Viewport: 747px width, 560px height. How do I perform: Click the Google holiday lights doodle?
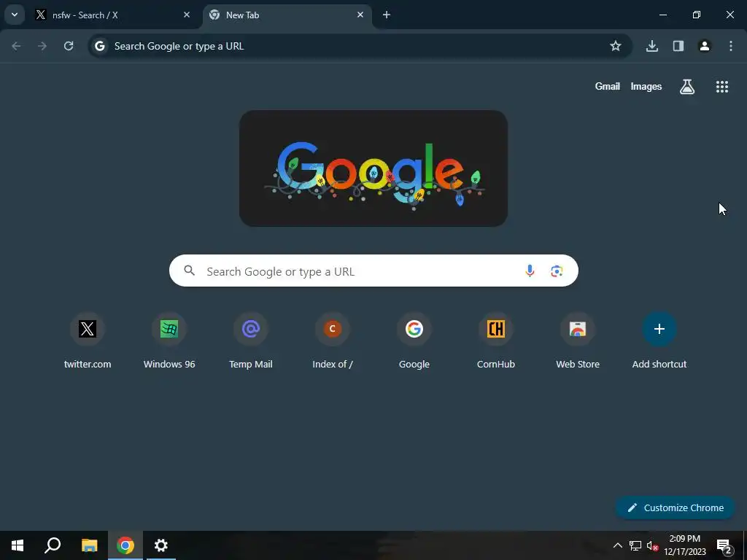pos(373,168)
